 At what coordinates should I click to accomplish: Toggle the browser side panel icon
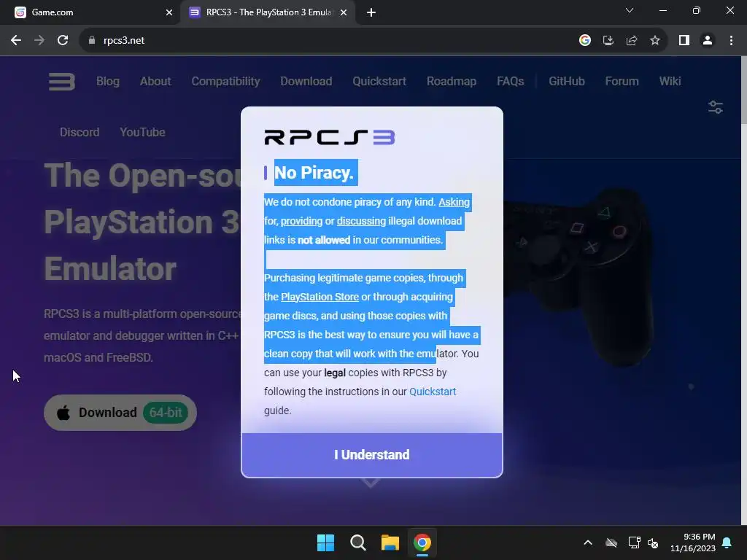tap(684, 41)
